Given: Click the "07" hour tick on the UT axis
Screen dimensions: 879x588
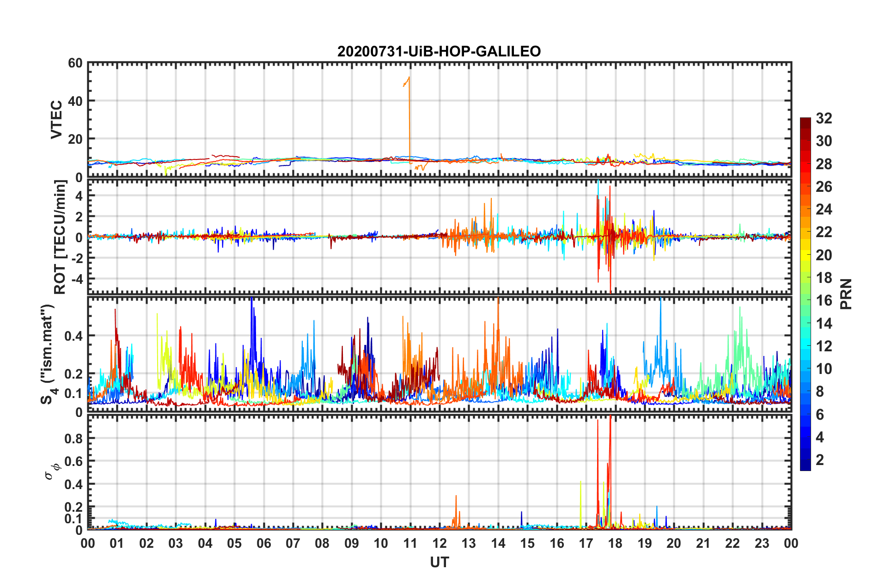Looking at the screenshot, I should [x=293, y=543].
